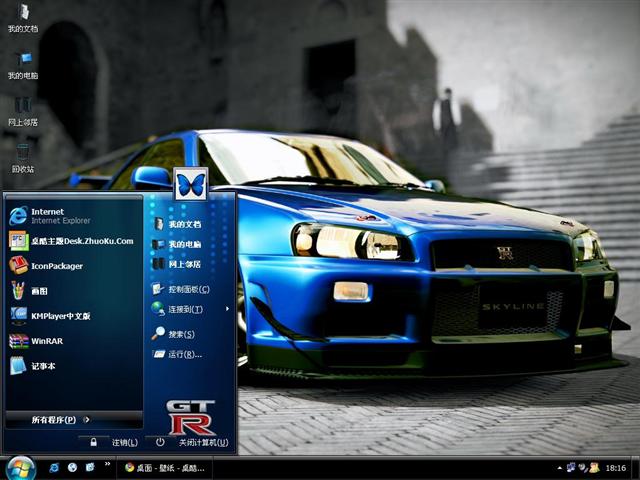Launch Internet Explorer quick launch icon

click(54, 468)
